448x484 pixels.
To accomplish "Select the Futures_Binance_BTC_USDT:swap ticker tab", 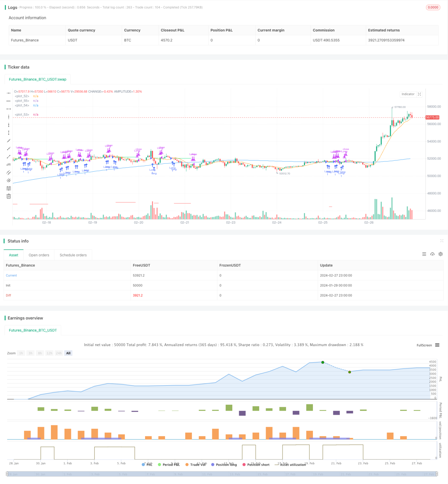I will (38, 79).
